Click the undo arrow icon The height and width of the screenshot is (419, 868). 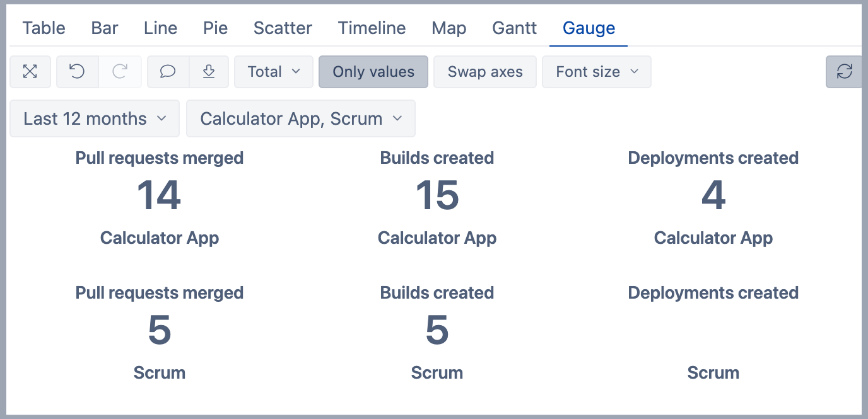[77, 72]
